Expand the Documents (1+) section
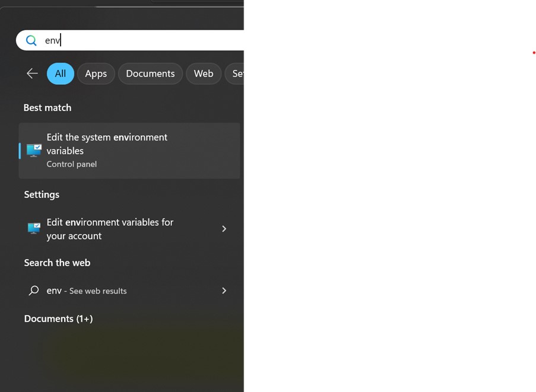This screenshot has width=536, height=392. point(58,318)
